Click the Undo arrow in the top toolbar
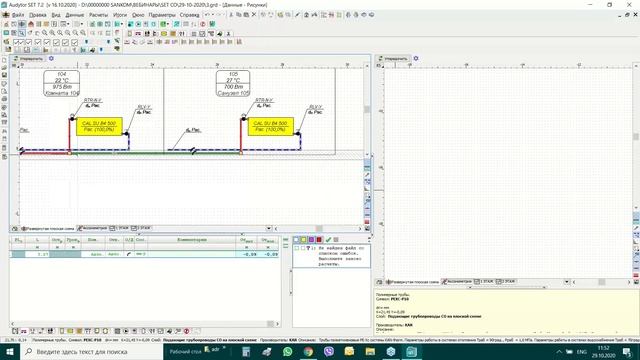This screenshot has height=360, width=640. (x=207, y=15)
